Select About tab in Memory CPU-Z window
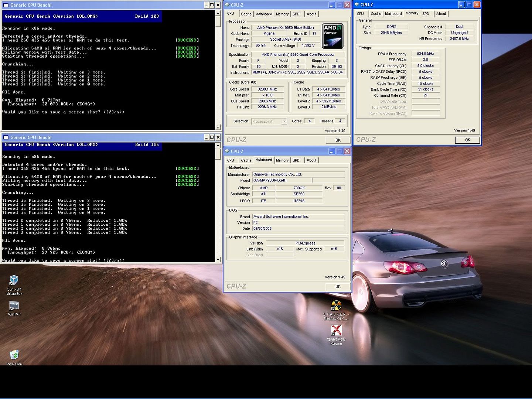The width and height of the screenshot is (532, 399). coord(441,14)
